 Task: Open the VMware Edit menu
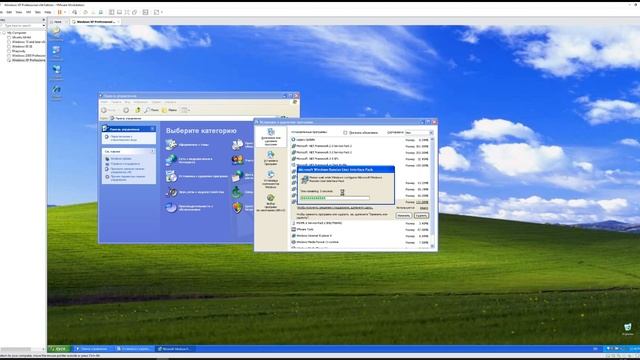9,12
